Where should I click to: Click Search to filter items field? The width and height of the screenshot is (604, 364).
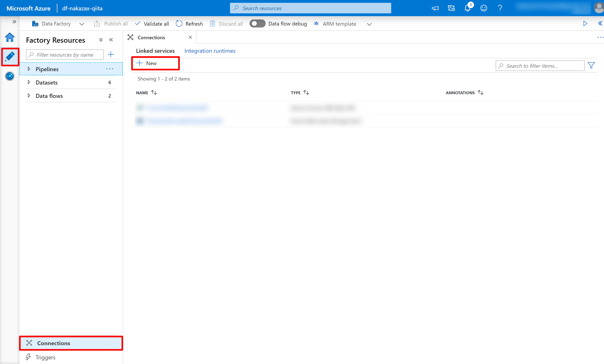tap(540, 66)
